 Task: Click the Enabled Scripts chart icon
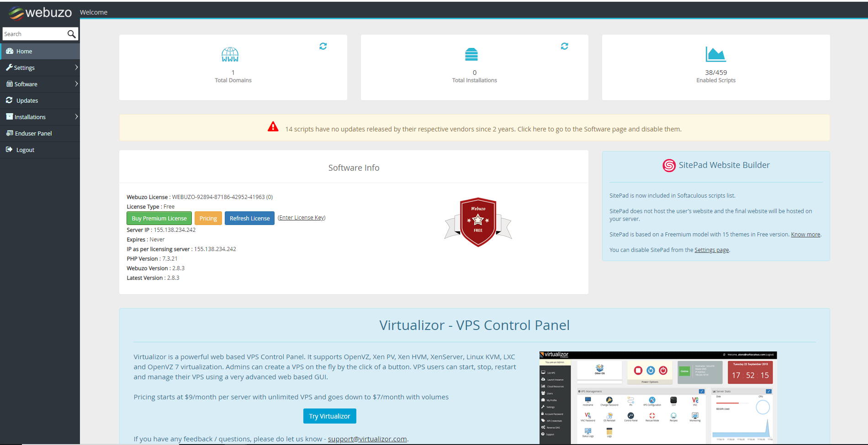[x=716, y=54]
